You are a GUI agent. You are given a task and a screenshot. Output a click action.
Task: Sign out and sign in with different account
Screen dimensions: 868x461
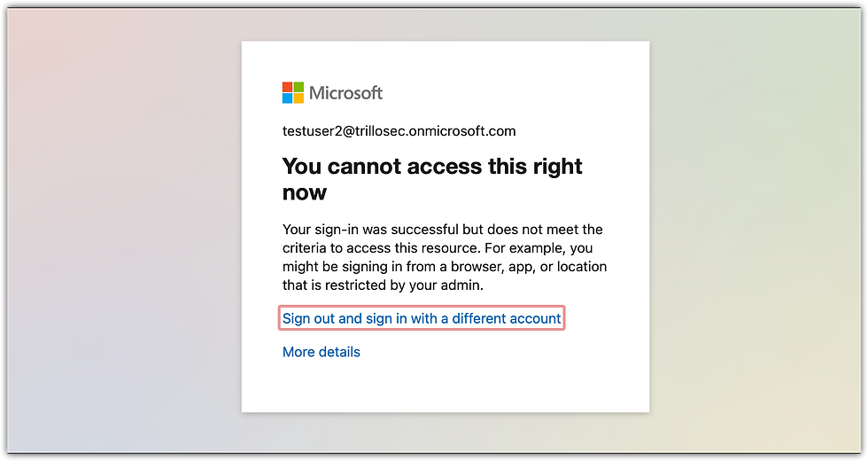(422, 318)
